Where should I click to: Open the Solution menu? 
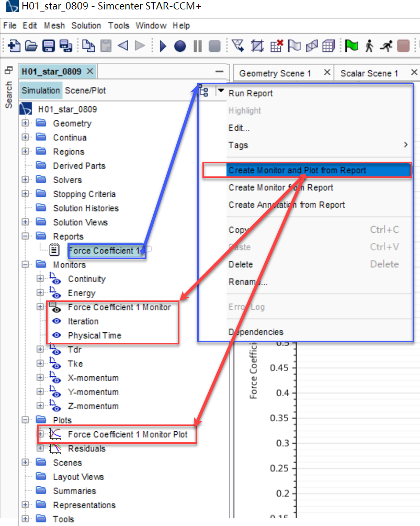click(86, 26)
